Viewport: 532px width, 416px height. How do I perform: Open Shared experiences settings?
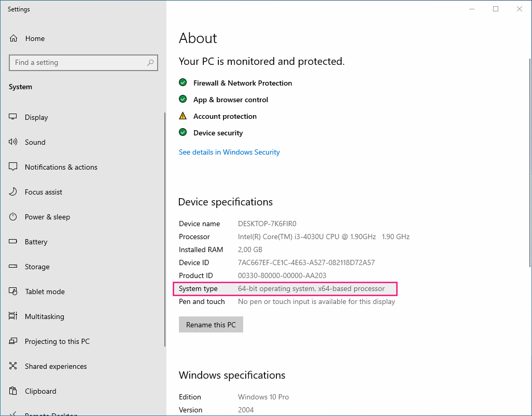[x=56, y=366]
